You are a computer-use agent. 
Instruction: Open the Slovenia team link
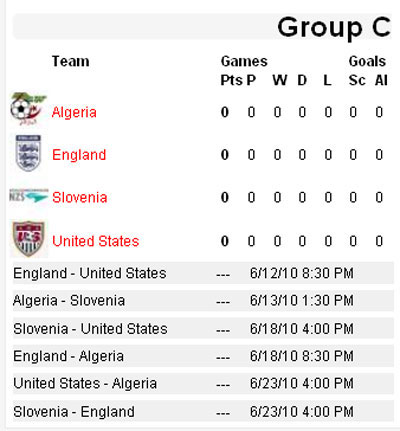point(80,198)
